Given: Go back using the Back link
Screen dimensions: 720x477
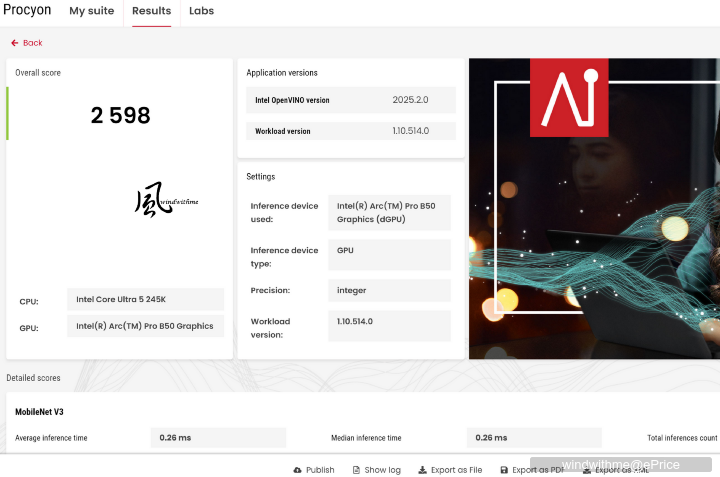Looking at the screenshot, I should pyautogui.click(x=32, y=43).
